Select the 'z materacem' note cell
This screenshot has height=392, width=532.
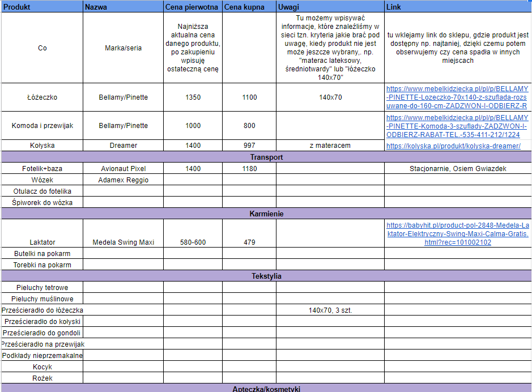(330, 146)
